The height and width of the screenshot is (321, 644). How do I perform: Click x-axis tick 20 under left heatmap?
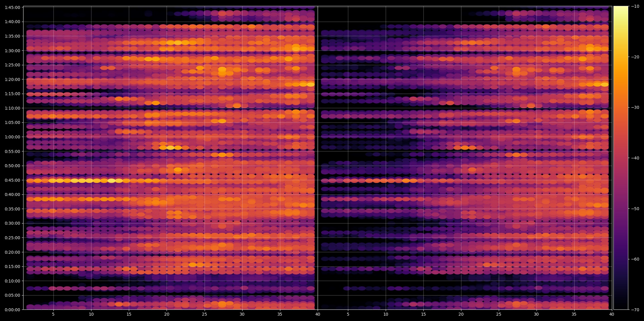167,314
